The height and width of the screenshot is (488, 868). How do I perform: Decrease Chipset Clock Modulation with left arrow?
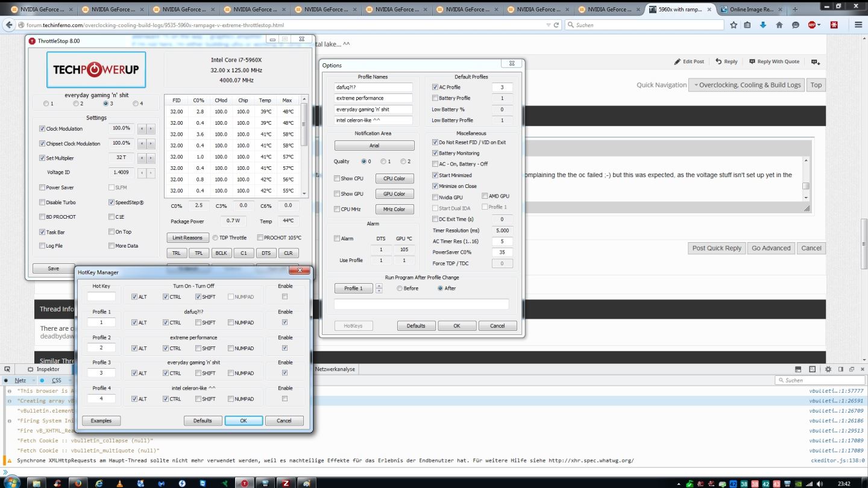142,143
